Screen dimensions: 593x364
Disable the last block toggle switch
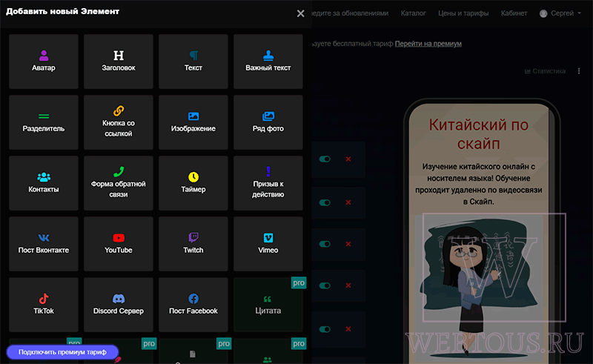325,329
